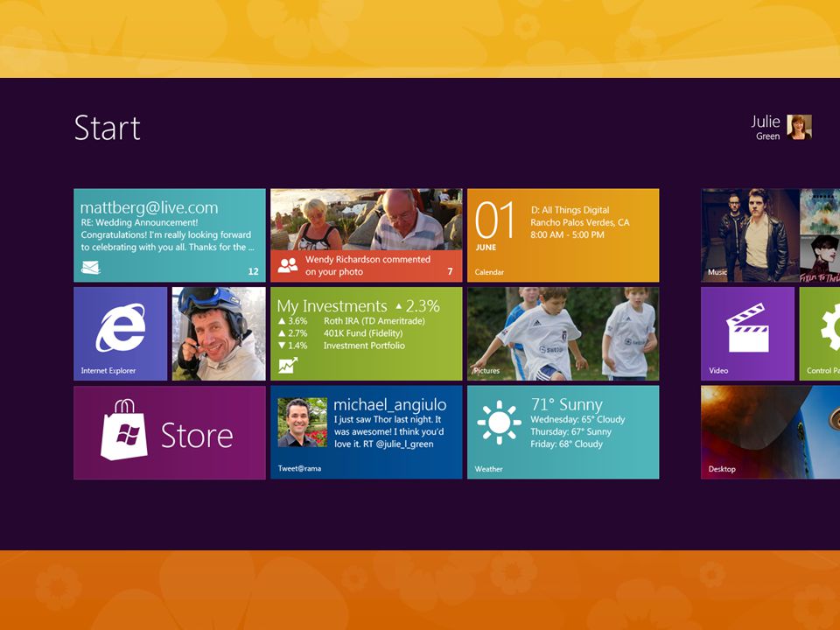The image size is (840, 630).
Task: Open mattberg@live.com mail message
Action: (170, 235)
